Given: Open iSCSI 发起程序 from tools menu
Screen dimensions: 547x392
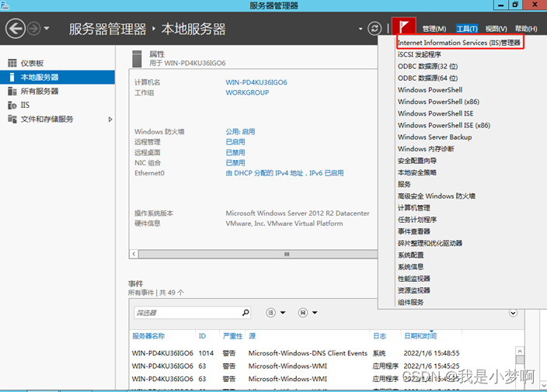Looking at the screenshot, I should pyautogui.click(x=420, y=54).
